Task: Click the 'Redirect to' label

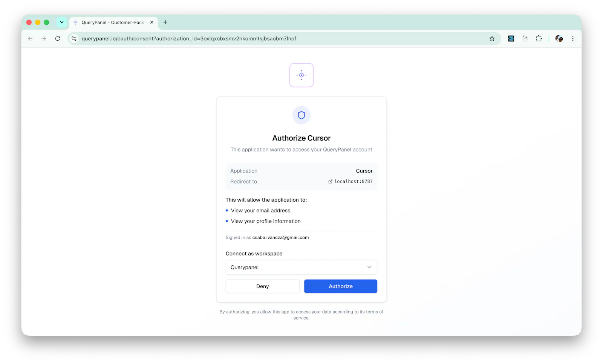Action: 243,182
